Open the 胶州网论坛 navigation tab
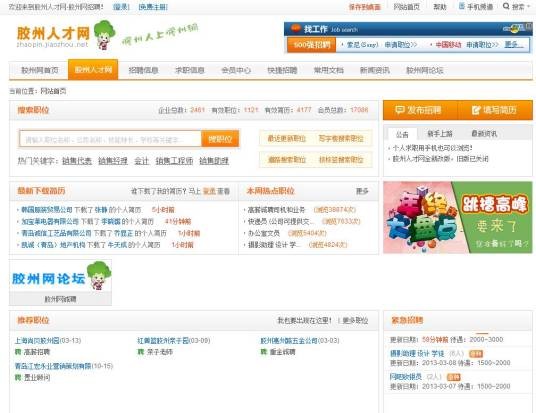The width and height of the screenshot is (536, 413). click(x=425, y=70)
